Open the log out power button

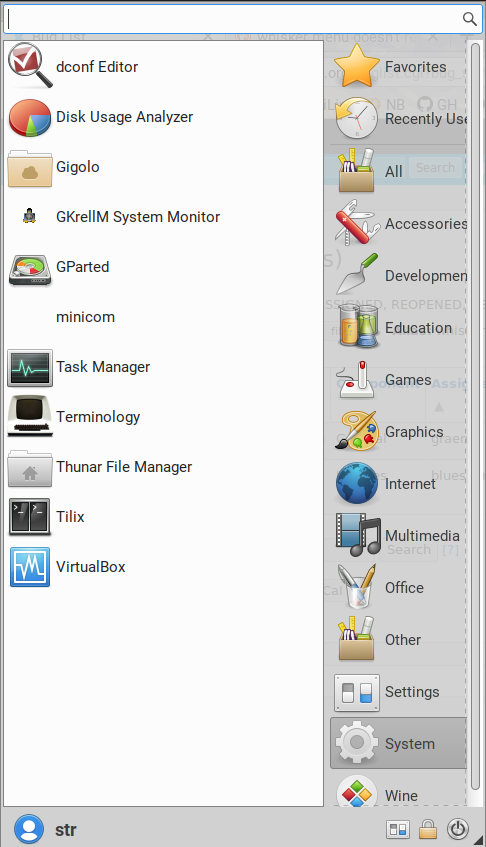(x=458, y=829)
